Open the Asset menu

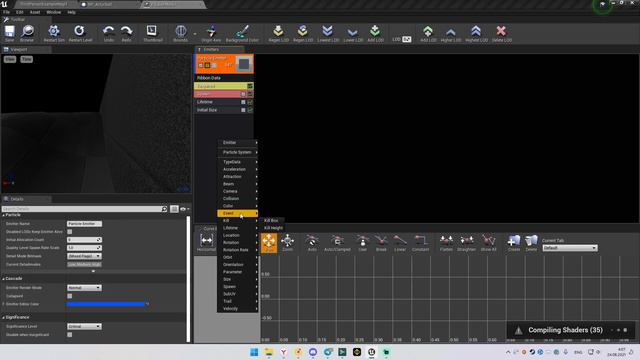click(x=35, y=12)
